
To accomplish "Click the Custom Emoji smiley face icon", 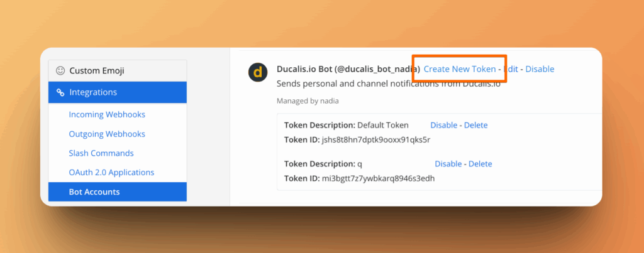I will [x=60, y=71].
